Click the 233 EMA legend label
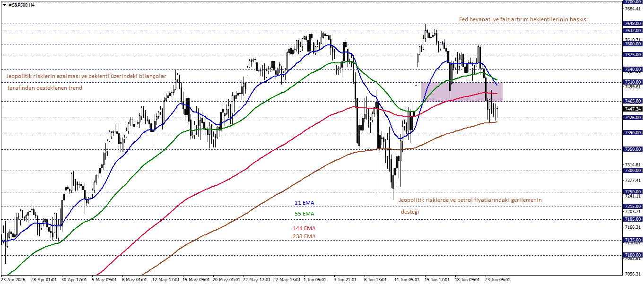The height and width of the screenshot is (285, 644). [304, 236]
